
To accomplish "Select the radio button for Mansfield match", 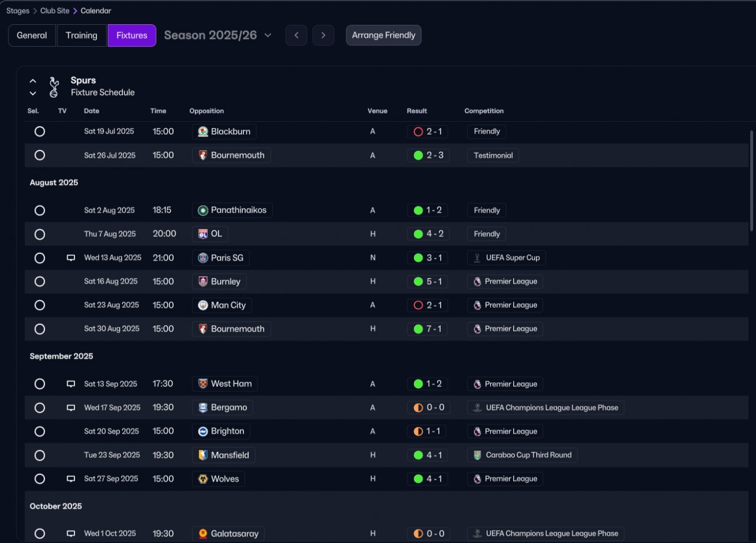I will pyautogui.click(x=40, y=455).
